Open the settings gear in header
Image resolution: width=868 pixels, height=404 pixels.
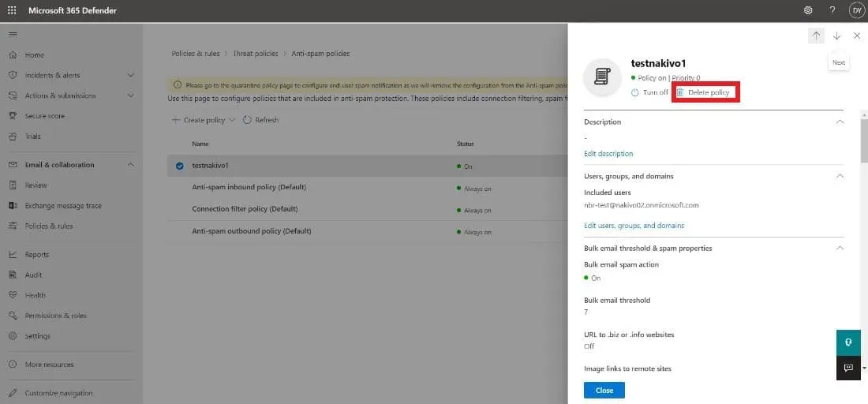click(808, 10)
